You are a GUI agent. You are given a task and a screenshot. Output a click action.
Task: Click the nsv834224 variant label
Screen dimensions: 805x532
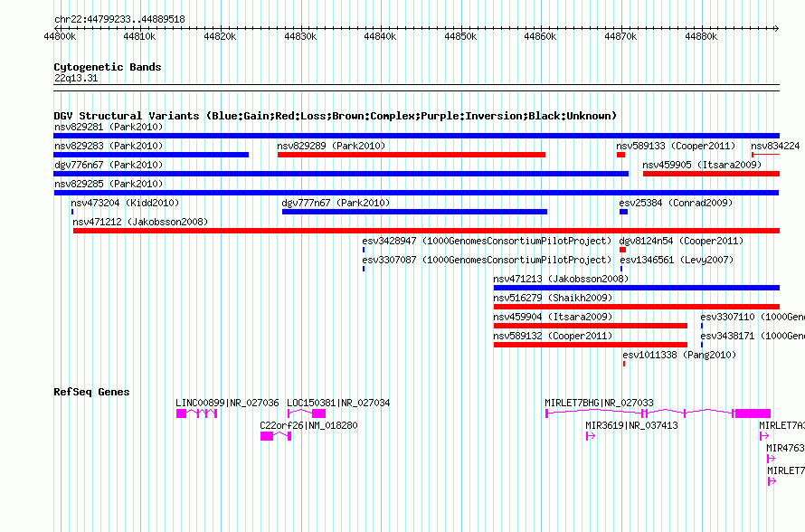coord(775,146)
